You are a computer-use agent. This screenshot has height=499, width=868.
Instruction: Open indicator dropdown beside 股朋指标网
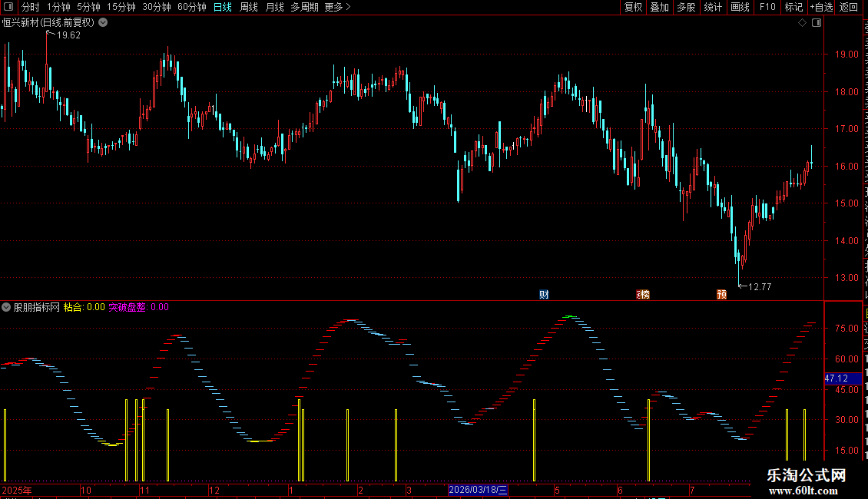pos(6,307)
